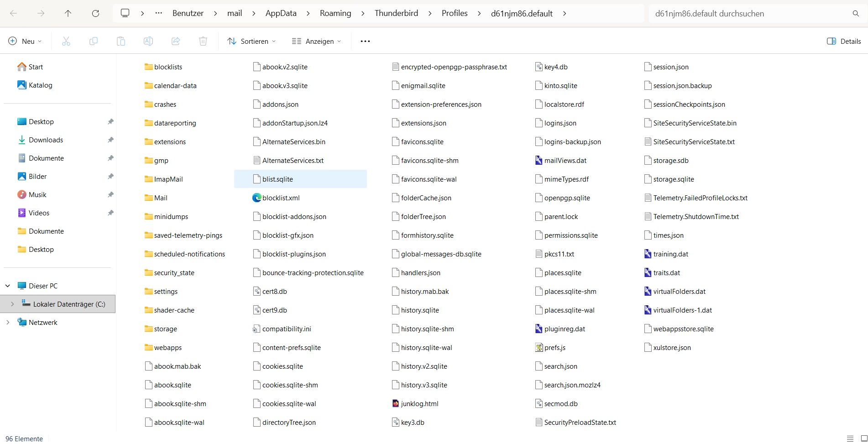Image resolution: width=868 pixels, height=444 pixels.
Task: Click the paste clipboard icon
Action: 121,41
